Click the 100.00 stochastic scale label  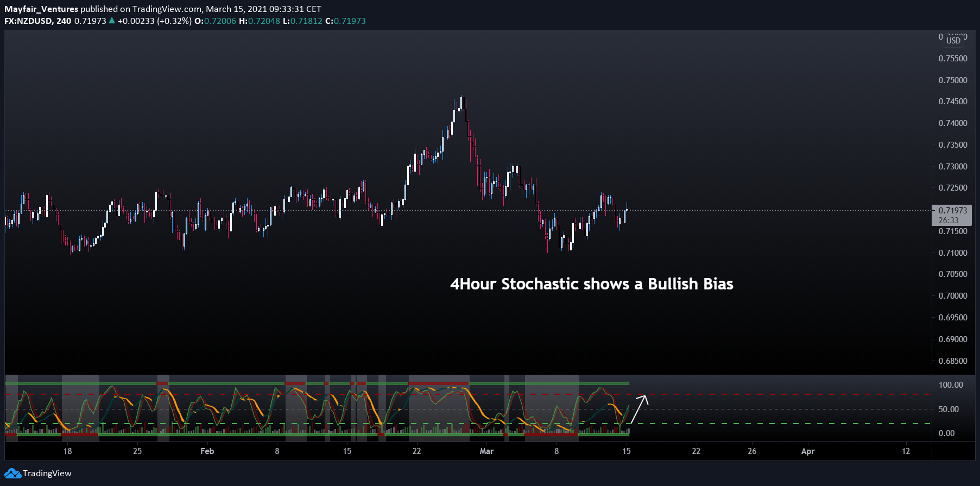click(x=951, y=385)
